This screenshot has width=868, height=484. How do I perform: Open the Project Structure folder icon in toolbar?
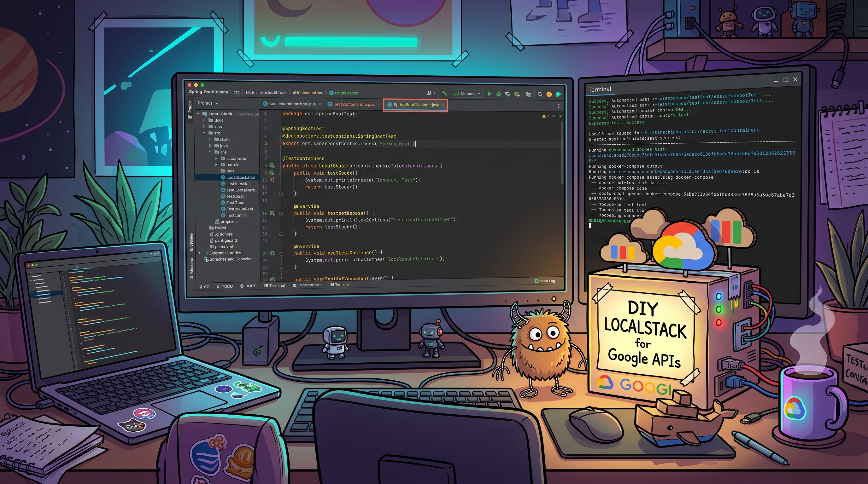[x=529, y=94]
